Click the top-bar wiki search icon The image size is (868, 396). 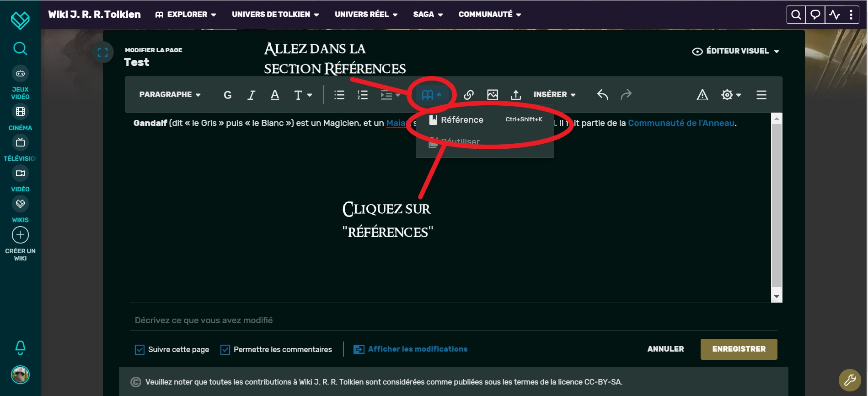(x=796, y=15)
